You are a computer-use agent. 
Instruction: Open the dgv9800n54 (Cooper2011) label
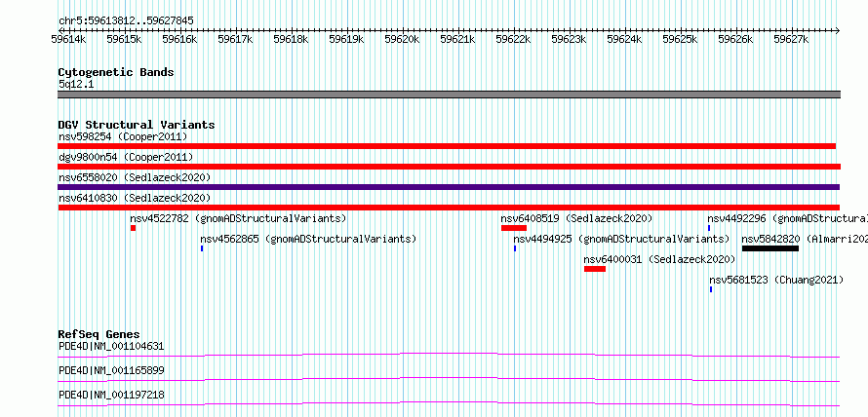pos(126,157)
